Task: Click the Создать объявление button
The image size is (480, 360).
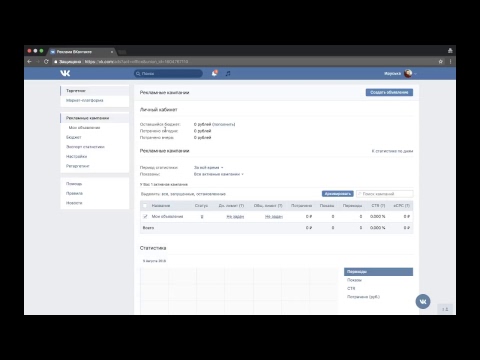Action: point(389,92)
